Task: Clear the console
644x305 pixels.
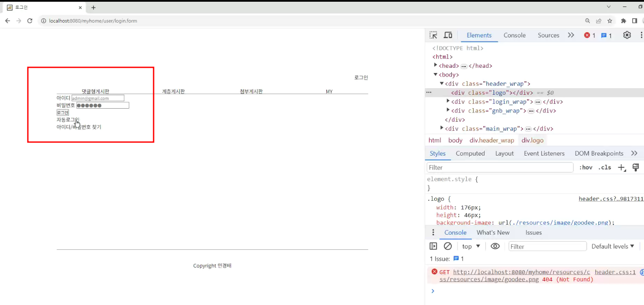Action: pos(448,246)
